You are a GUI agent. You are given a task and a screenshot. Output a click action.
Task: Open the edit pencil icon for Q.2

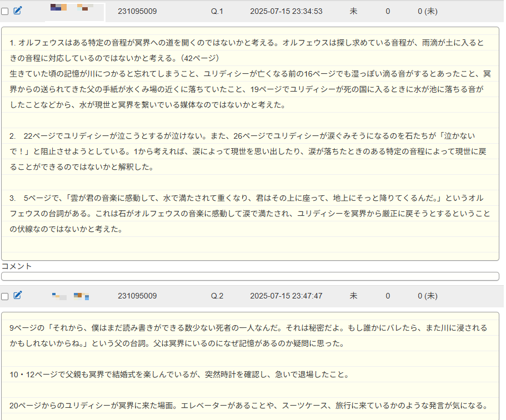(x=18, y=295)
